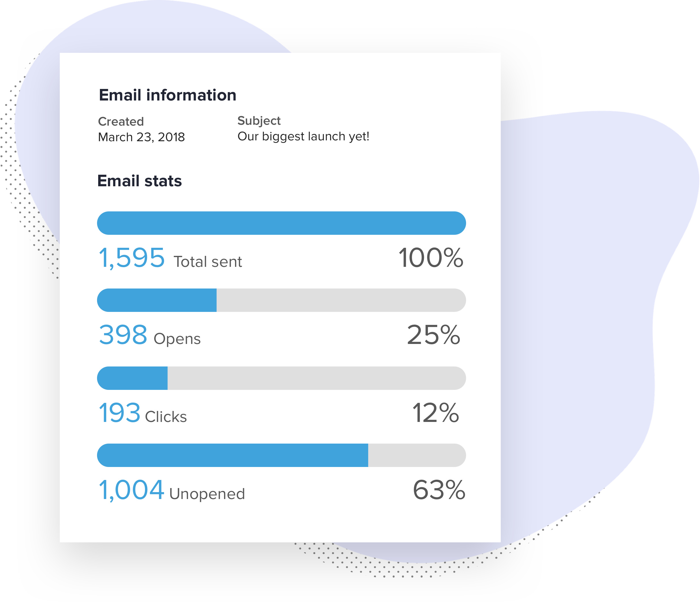This screenshot has height=603, width=700.
Task: Select the Created label
Action: coord(121,121)
